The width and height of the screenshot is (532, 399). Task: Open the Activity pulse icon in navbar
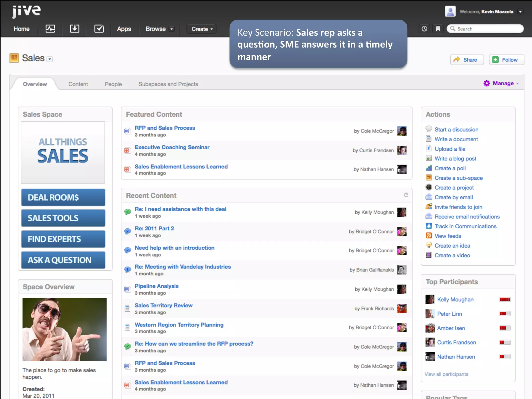50,29
